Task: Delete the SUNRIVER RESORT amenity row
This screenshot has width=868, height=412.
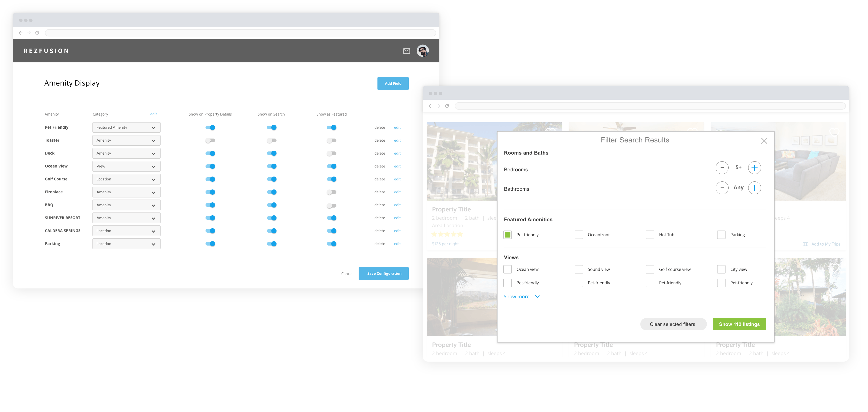Action: pos(380,218)
